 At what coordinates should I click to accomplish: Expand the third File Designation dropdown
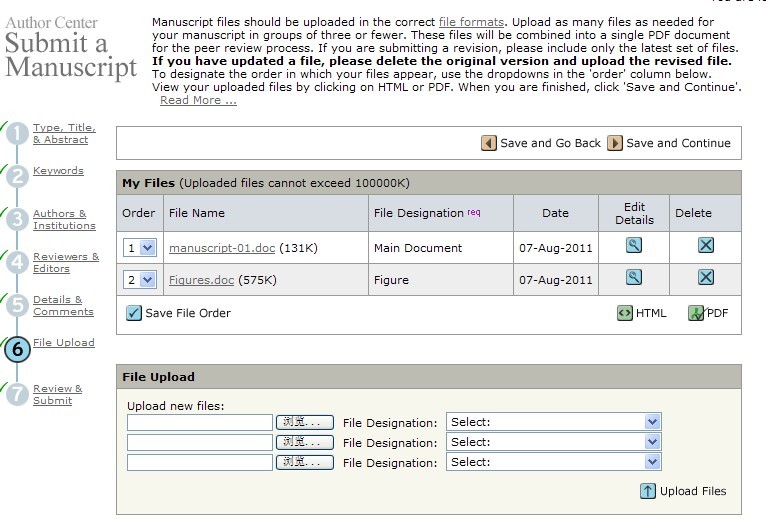pos(553,462)
